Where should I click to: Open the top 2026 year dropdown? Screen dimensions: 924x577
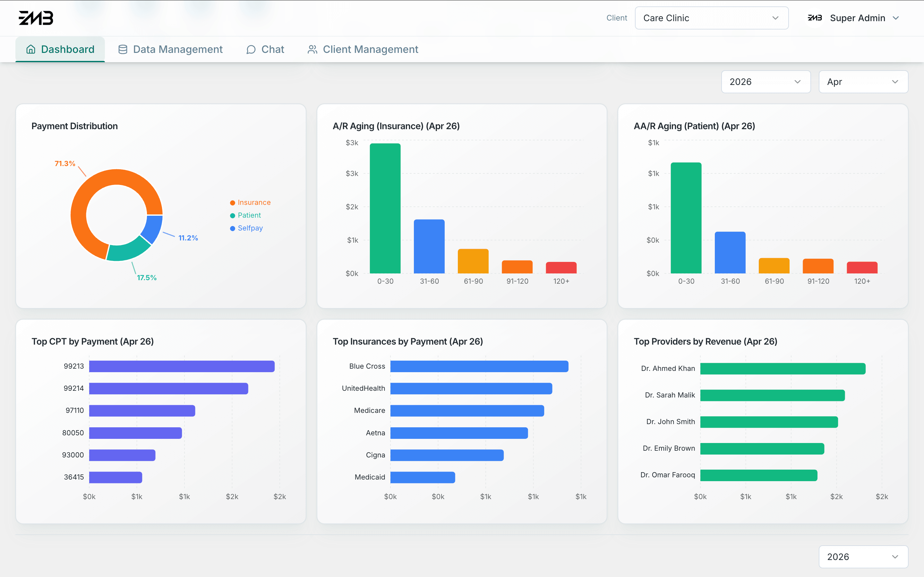(x=766, y=82)
